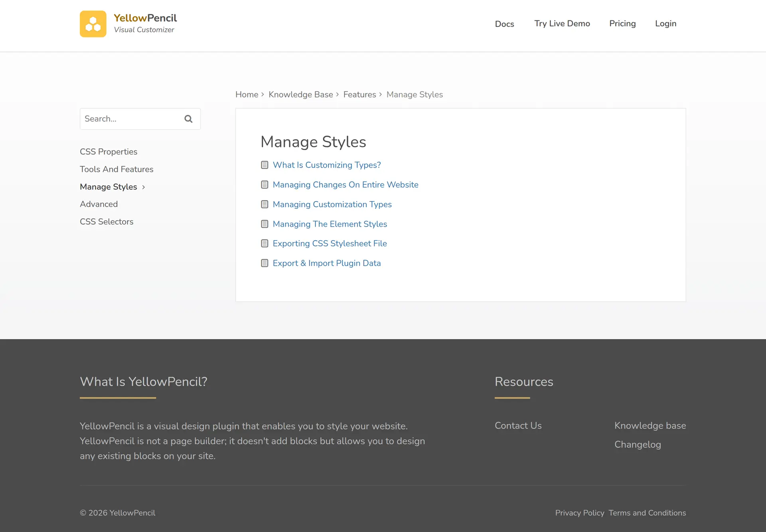Viewport: 766px width, 532px height.
Task: Click the Manage Styles page heading
Action: point(313,142)
